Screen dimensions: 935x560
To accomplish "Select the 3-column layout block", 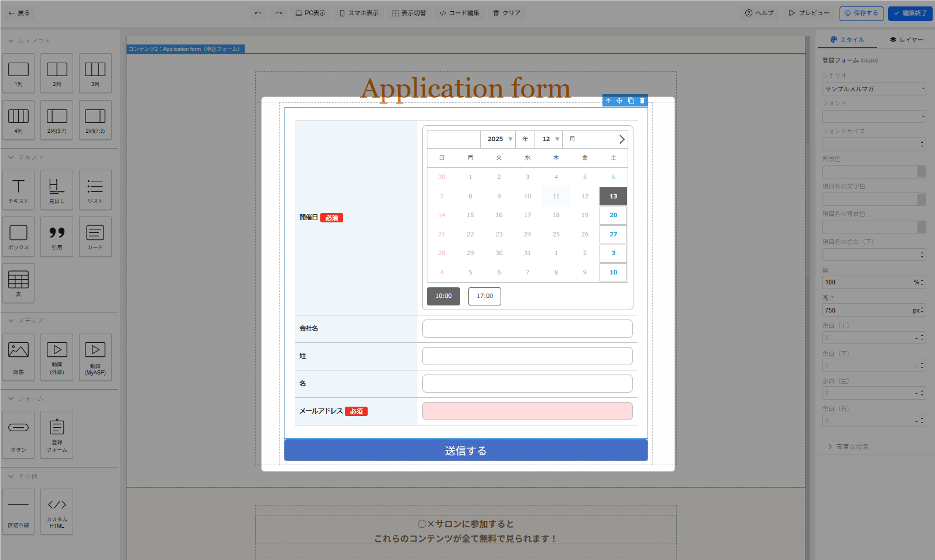I will pyautogui.click(x=95, y=73).
